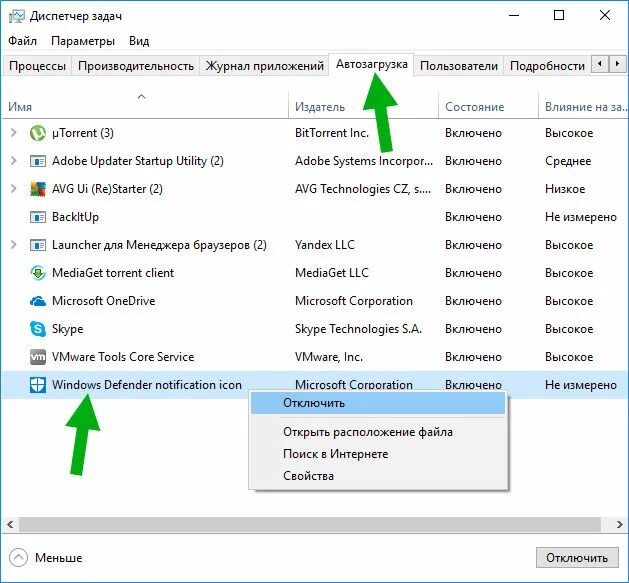Expand the Launcher для Менеджера браузеров group
This screenshot has height=583, width=629.
point(13,245)
